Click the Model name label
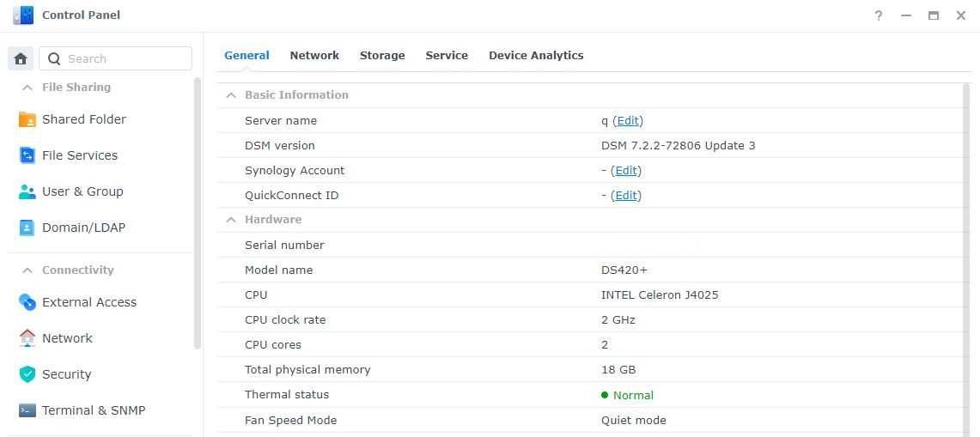Screen dimensions: 980x437 coord(279,270)
